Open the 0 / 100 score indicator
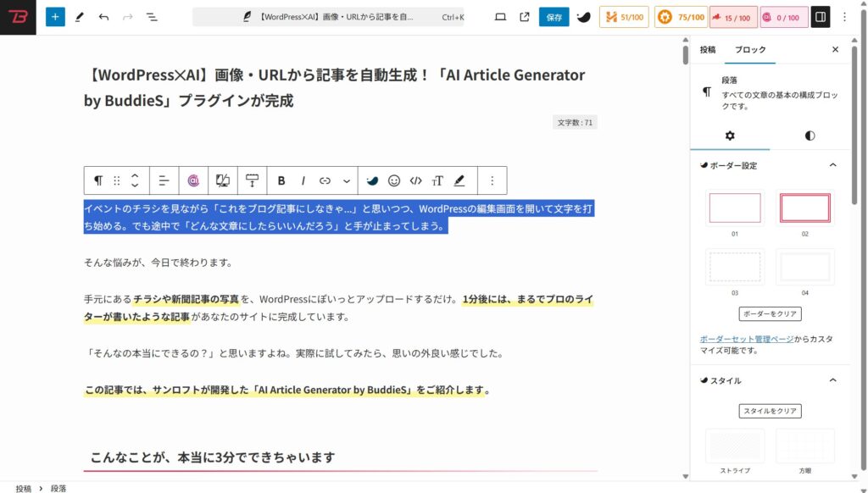The width and height of the screenshot is (868, 493). [783, 17]
